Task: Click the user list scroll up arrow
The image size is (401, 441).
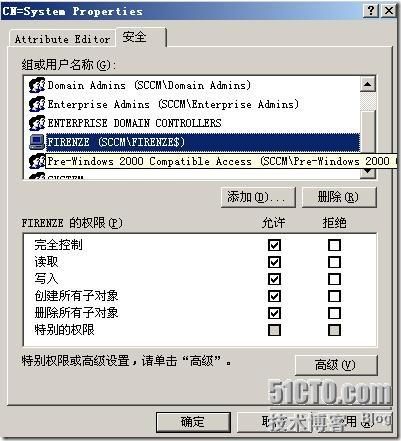Action: (368, 84)
